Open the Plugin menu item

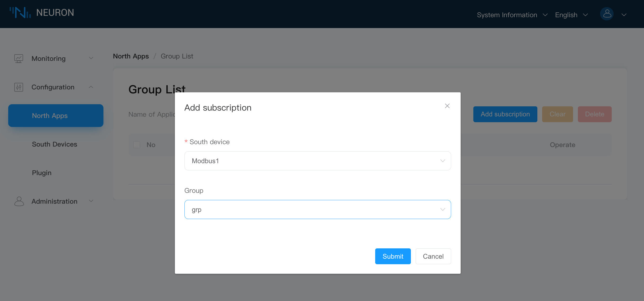click(42, 173)
